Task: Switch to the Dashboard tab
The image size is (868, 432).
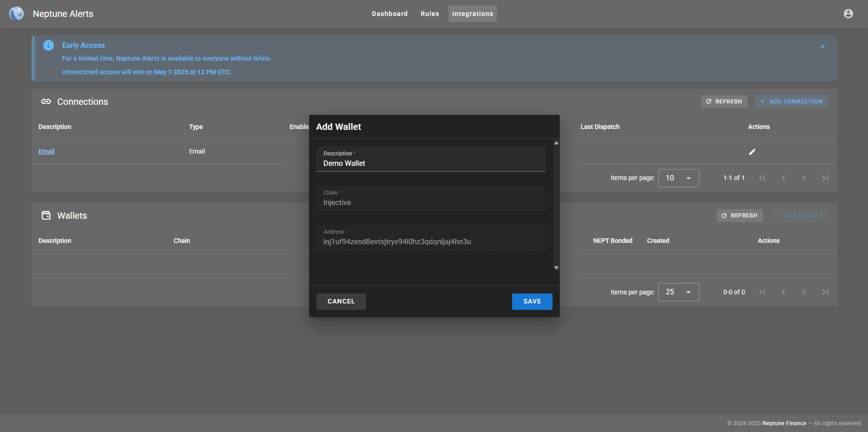Action: [x=389, y=14]
